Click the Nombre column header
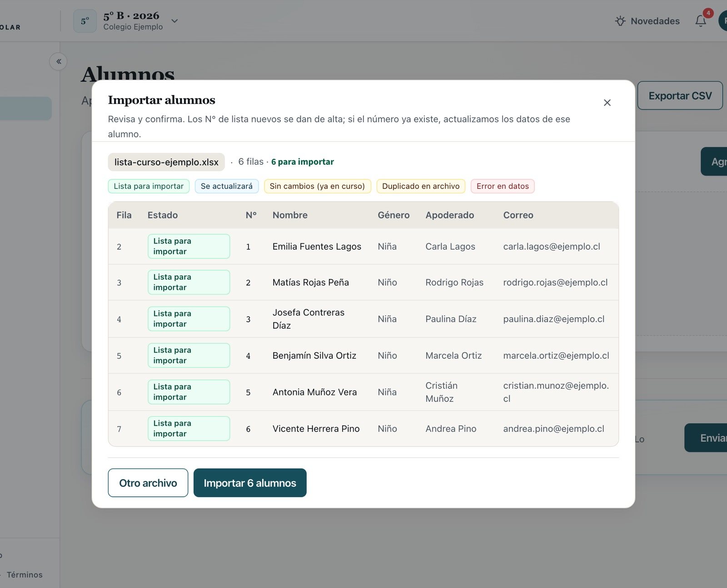Image resolution: width=727 pixels, height=588 pixels. pyautogui.click(x=290, y=215)
